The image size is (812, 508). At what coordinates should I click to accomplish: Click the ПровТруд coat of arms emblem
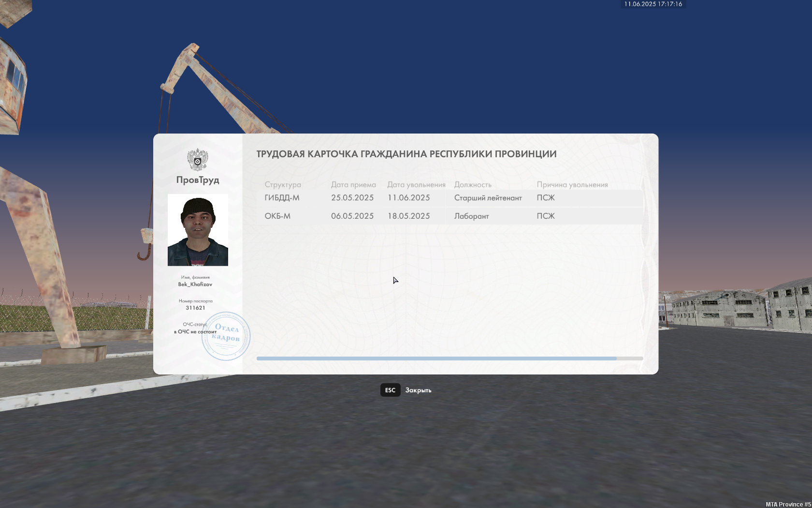pos(198,160)
